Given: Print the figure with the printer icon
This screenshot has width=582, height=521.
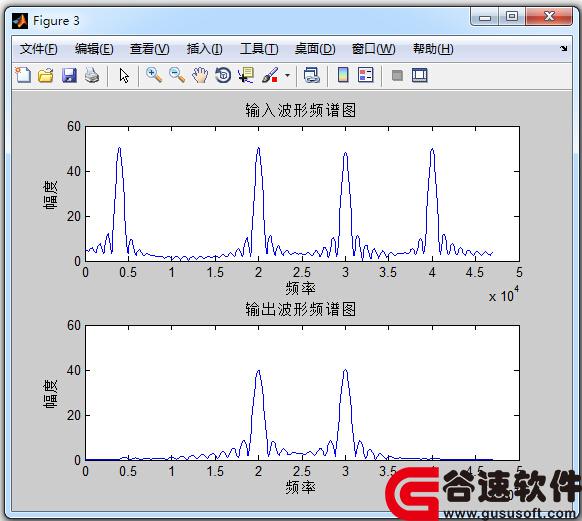Looking at the screenshot, I should 92,75.
